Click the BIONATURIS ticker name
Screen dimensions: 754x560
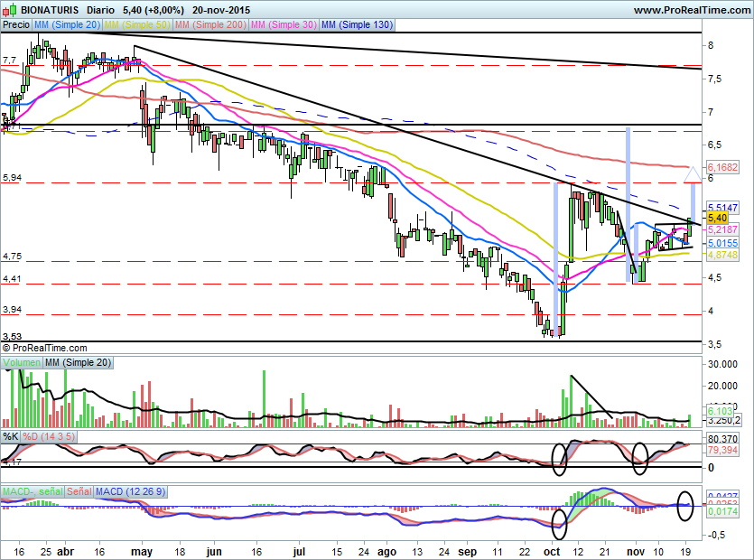point(50,10)
